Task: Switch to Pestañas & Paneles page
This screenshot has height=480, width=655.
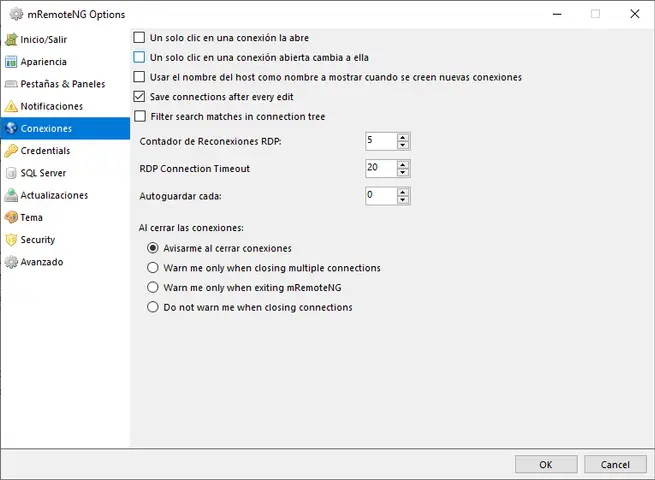Action: coord(65,84)
